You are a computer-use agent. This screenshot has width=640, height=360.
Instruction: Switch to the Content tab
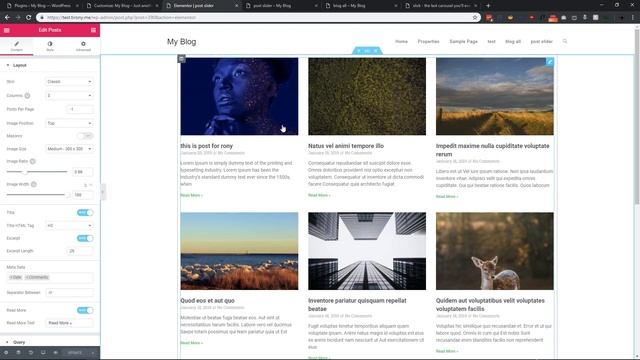(x=17, y=46)
